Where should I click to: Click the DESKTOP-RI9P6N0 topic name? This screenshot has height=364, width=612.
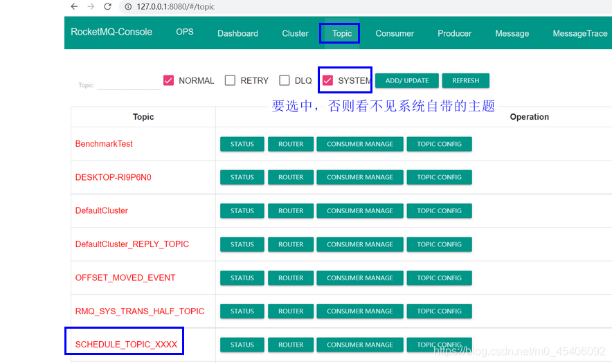tap(113, 177)
